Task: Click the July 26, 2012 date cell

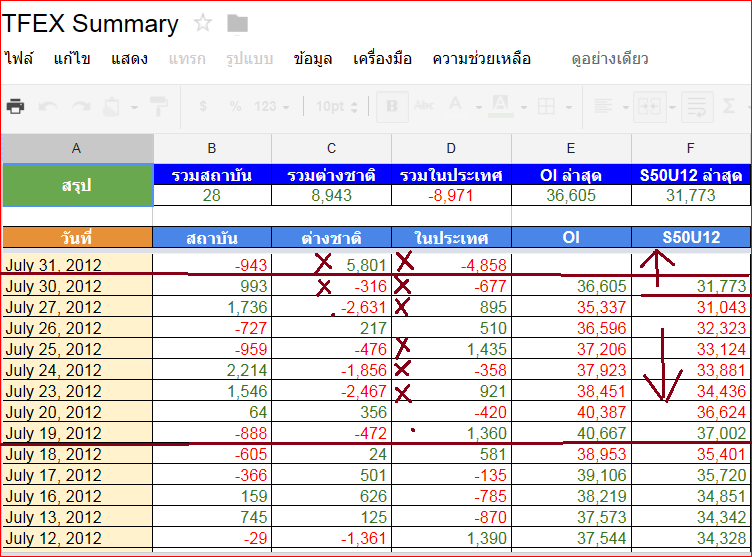Action: tap(77, 328)
